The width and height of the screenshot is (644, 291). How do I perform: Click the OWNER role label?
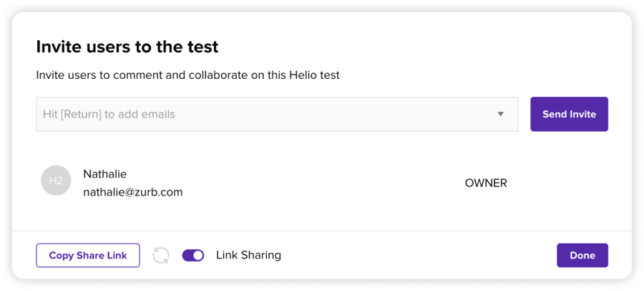coord(486,183)
